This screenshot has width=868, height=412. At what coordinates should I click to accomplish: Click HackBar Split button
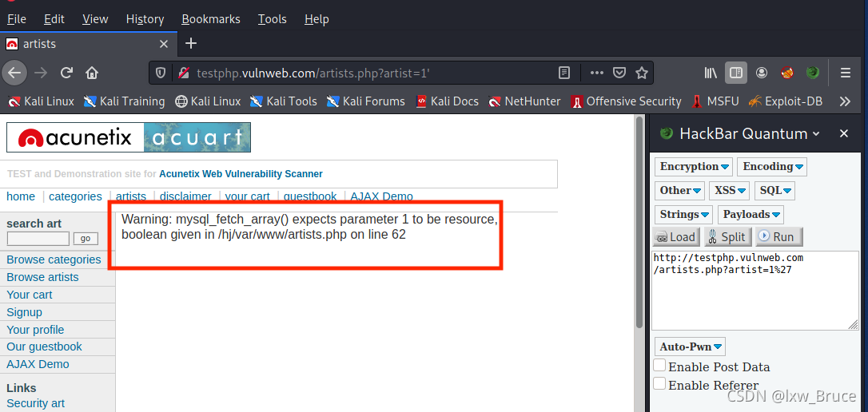click(727, 236)
